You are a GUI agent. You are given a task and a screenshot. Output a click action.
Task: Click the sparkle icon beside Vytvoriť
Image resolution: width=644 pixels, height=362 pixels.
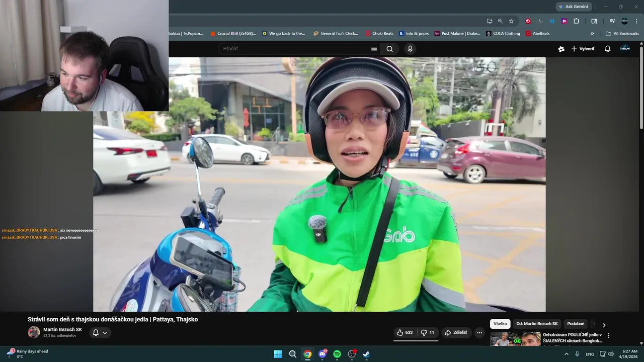coord(561,49)
